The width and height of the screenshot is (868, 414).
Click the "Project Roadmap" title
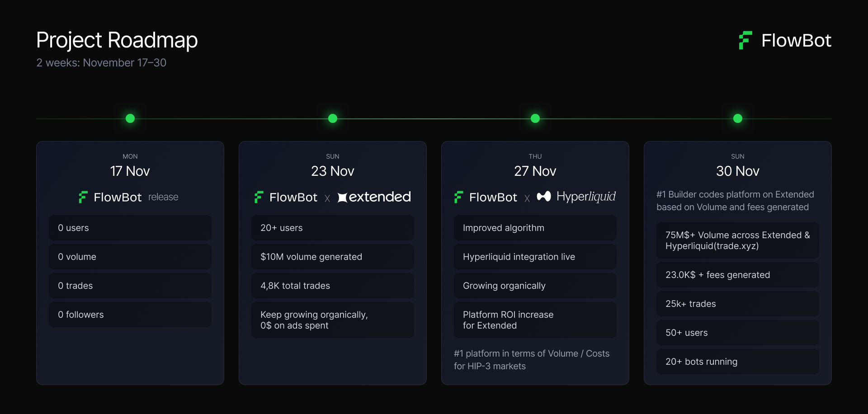[117, 40]
